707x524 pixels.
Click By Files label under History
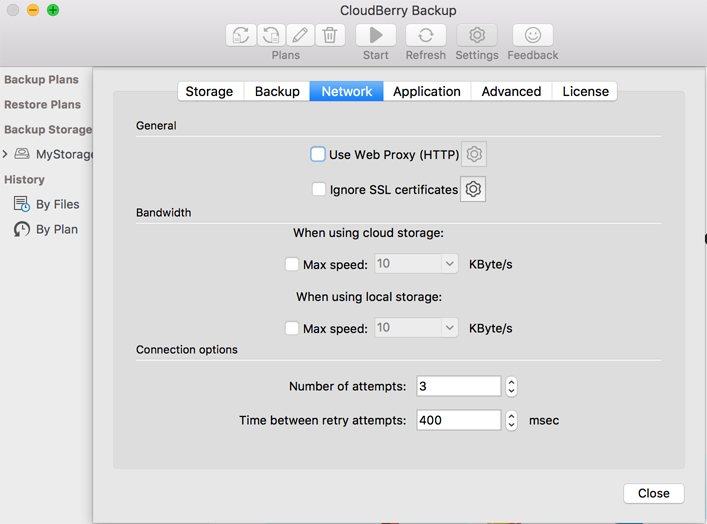tap(58, 204)
